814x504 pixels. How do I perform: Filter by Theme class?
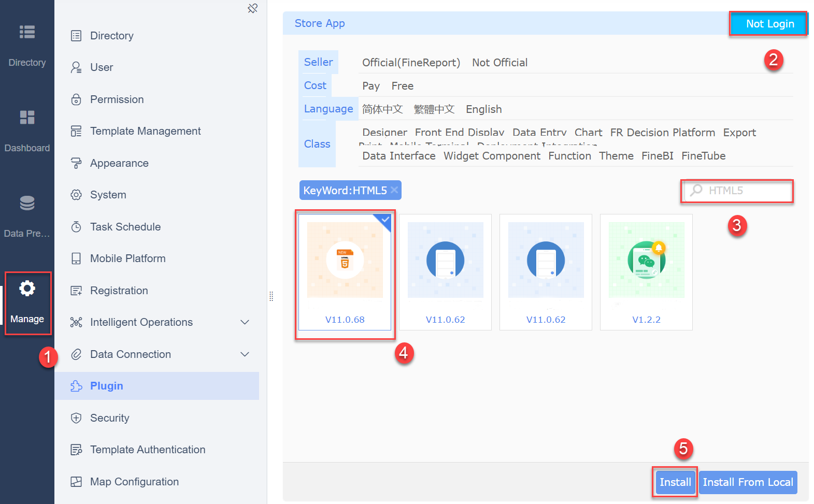[616, 156]
